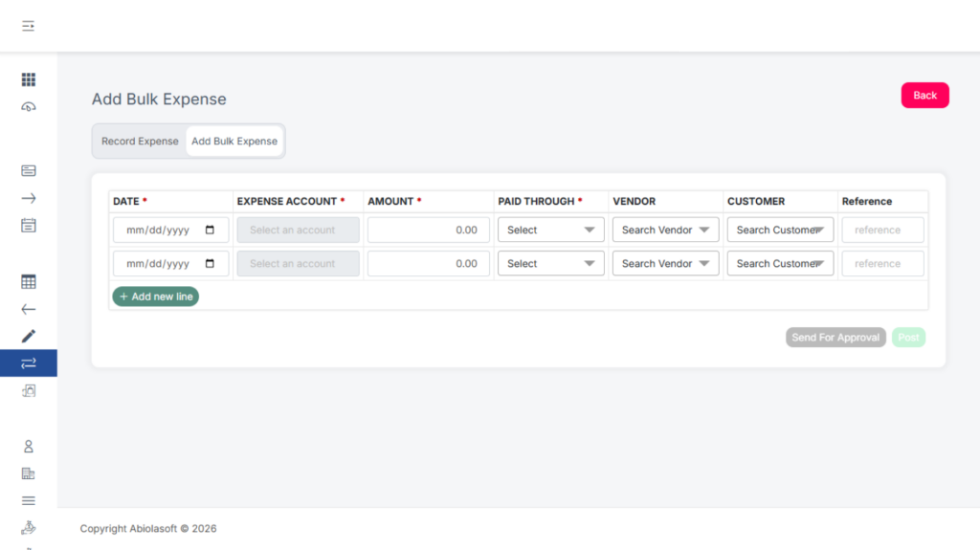980x550 pixels.
Task: Expand the second row Paid Through dropdown
Action: pos(550,263)
